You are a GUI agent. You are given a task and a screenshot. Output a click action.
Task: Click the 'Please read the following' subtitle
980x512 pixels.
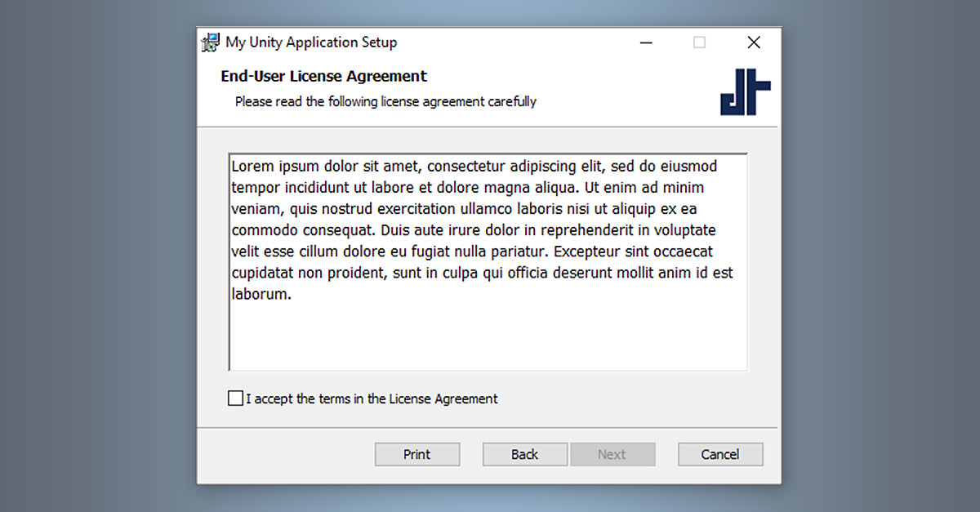(385, 102)
